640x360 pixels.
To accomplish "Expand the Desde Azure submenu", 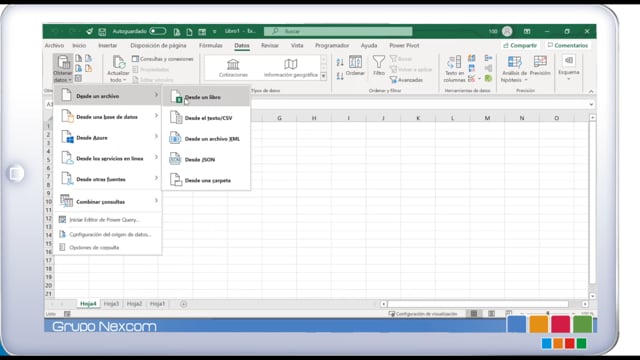I will [108, 138].
